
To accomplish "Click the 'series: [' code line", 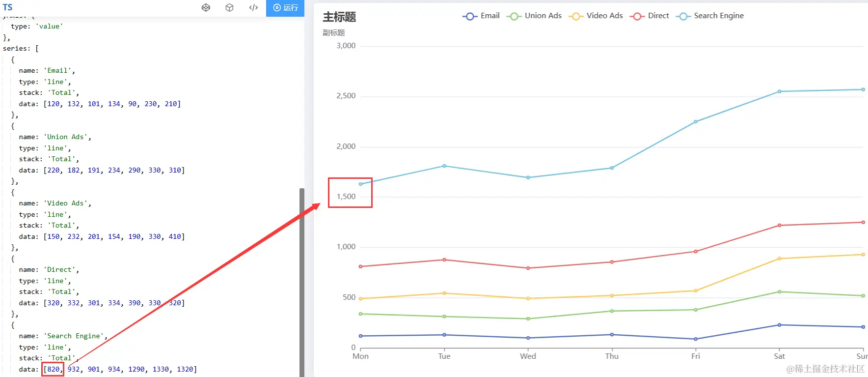I will [x=21, y=48].
